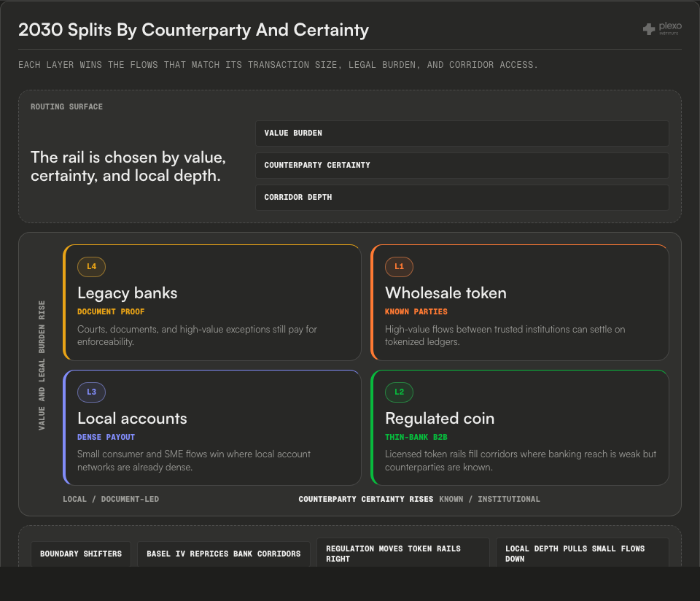The height and width of the screenshot is (601, 700).
Task: Select the Corridor Depth row
Action: [x=462, y=198]
